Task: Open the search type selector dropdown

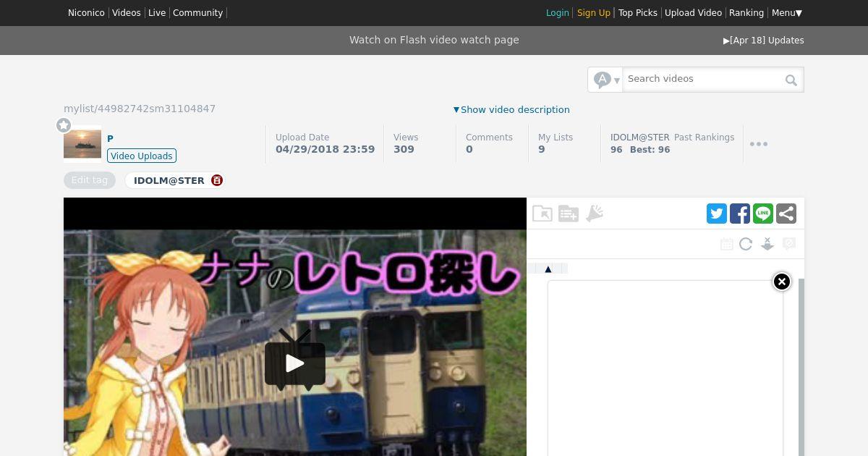Action: click(606, 80)
